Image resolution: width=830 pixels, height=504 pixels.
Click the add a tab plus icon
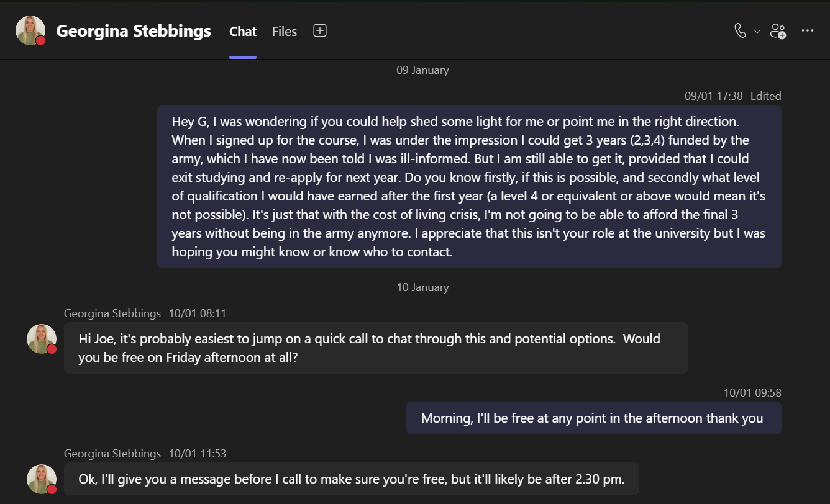[x=320, y=30]
